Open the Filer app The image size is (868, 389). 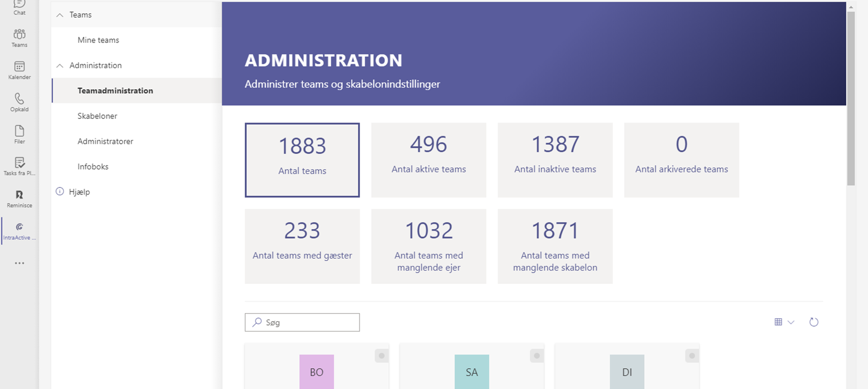click(x=19, y=135)
